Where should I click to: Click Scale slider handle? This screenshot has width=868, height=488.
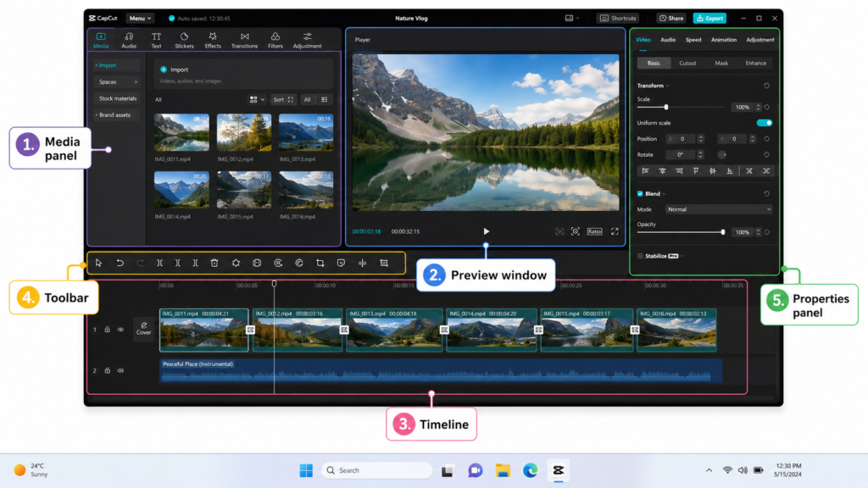click(666, 108)
